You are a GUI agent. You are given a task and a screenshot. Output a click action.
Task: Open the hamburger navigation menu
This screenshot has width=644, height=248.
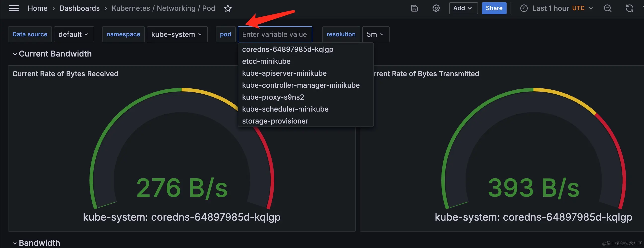(x=14, y=8)
